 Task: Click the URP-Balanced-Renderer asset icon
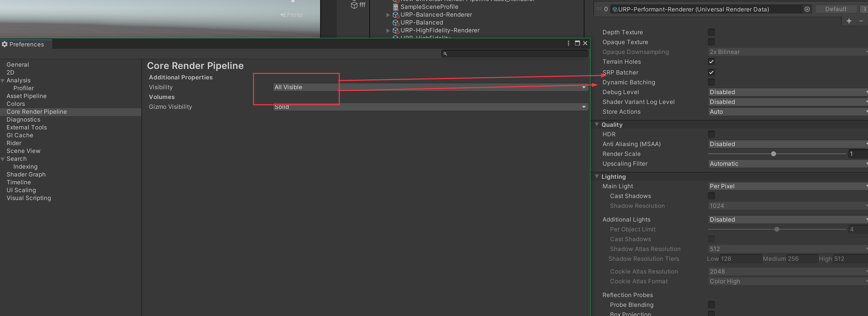(395, 14)
